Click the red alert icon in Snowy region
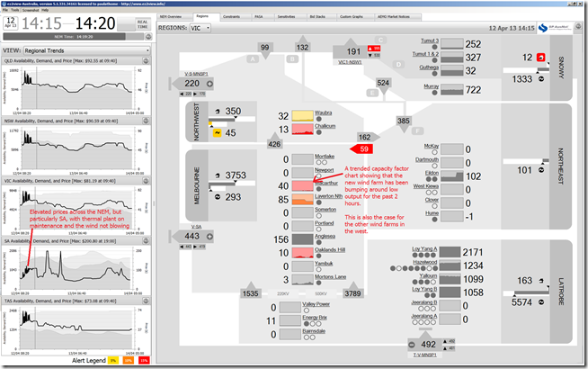The width and height of the screenshot is (588, 369). (x=540, y=58)
